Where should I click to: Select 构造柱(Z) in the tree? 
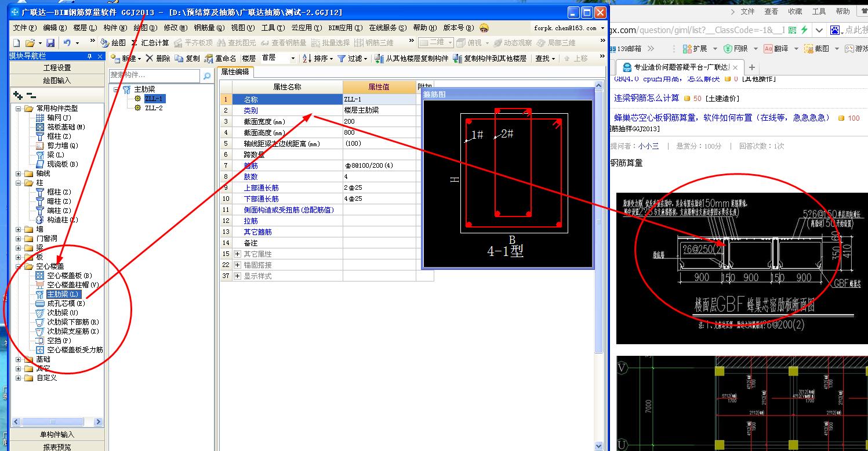pos(57,220)
